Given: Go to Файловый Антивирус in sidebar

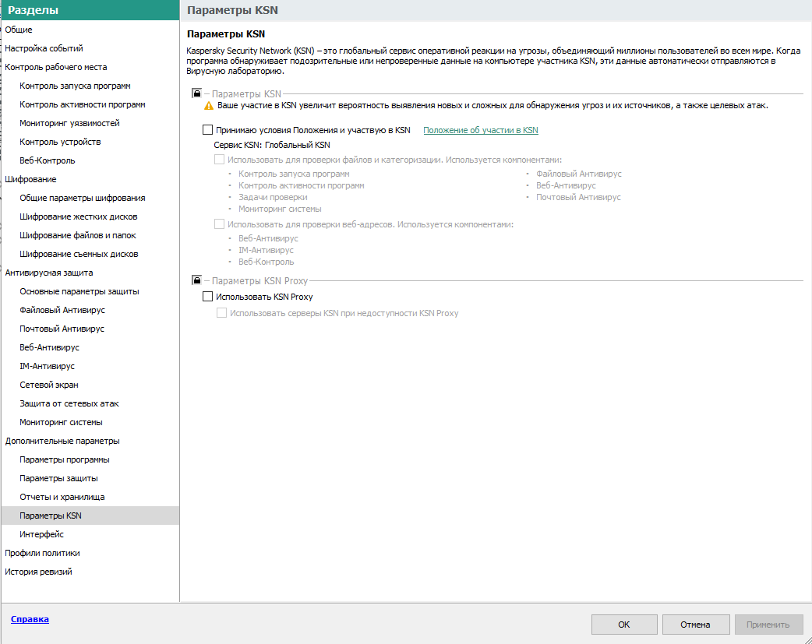Looking at the screenshot, I should [x=90, y=310].
